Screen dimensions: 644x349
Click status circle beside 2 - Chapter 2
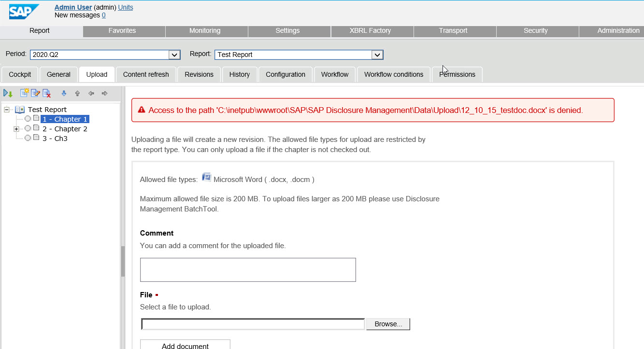[28, 128]
